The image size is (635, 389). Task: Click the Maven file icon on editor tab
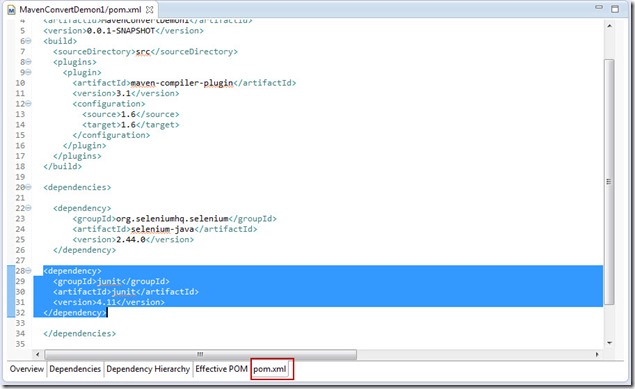click(x=11, y=10)
